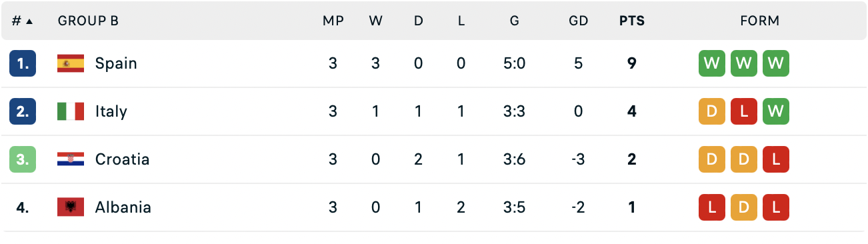Open the Croatia team link

(x=122, y=159)
